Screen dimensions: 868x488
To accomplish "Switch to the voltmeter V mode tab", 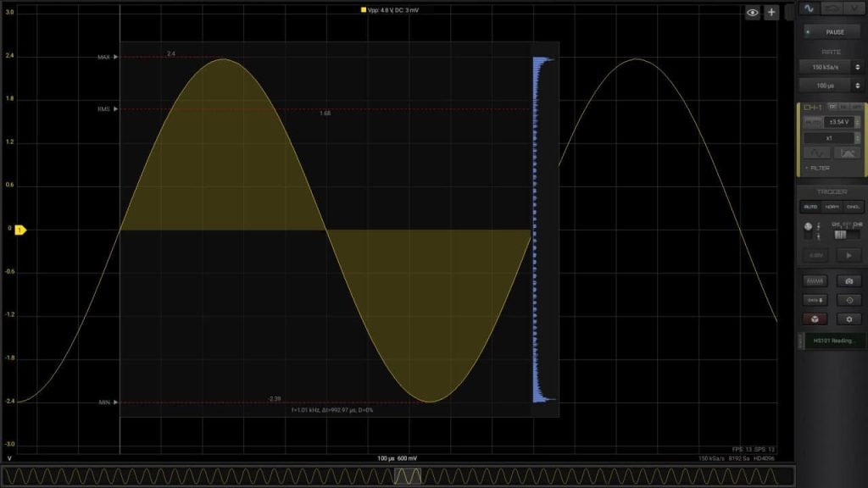I will pyautogui.click(x=855, y=8).
